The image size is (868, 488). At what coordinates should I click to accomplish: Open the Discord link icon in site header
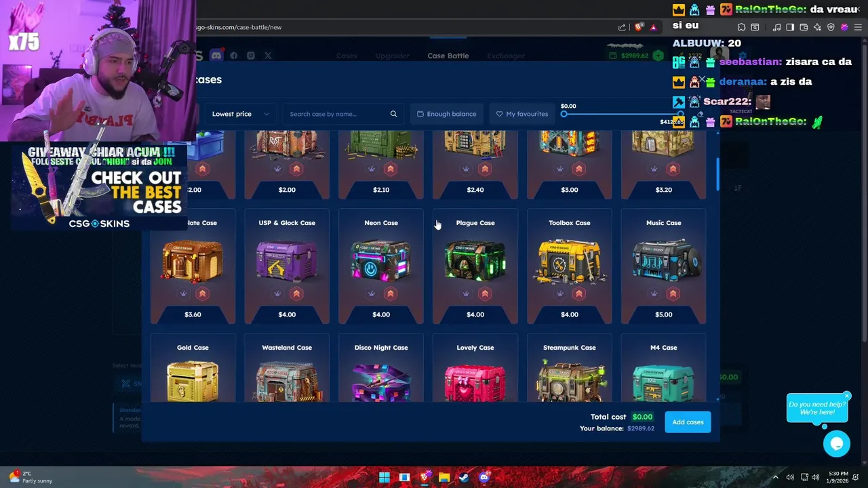pos(216,56)
